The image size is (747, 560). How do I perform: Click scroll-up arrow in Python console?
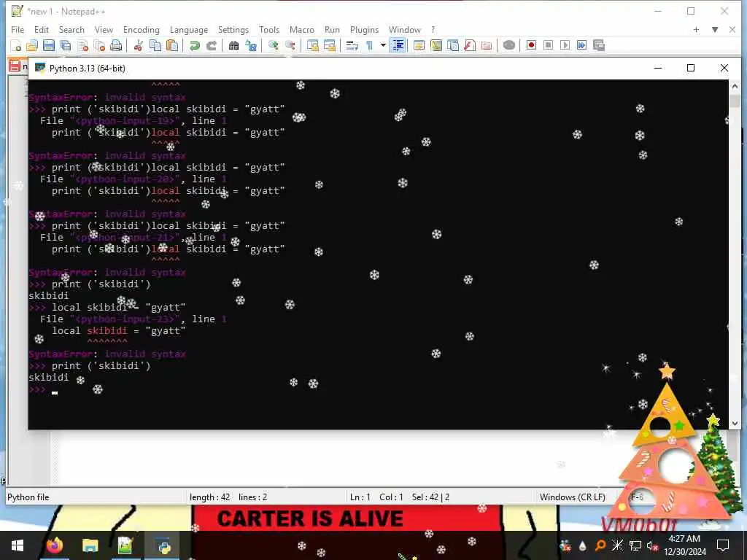[x=735, y=86]
